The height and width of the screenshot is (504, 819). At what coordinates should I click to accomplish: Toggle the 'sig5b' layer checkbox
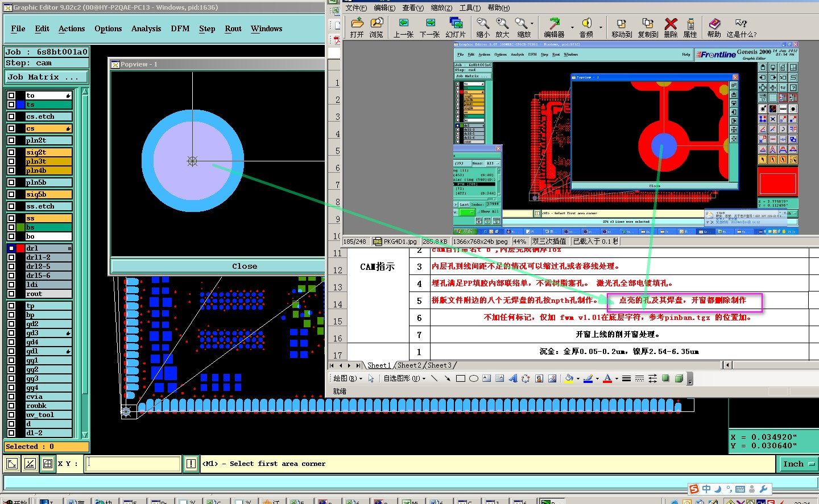11,194
